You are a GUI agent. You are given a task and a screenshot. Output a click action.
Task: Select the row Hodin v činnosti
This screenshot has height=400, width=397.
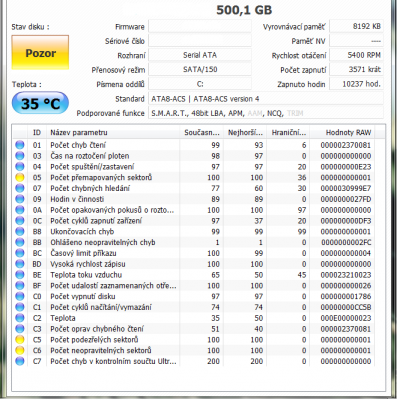click(x=193, y=199)
